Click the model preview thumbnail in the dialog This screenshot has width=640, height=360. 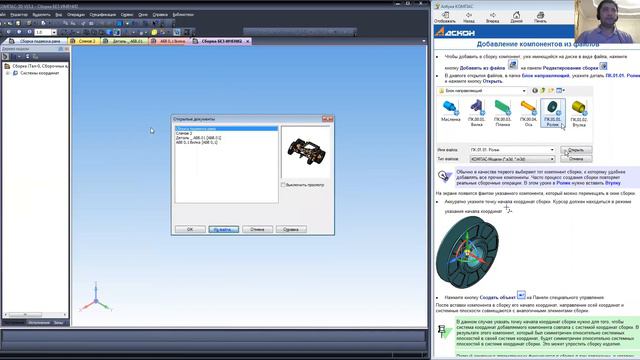click(306, 152)
